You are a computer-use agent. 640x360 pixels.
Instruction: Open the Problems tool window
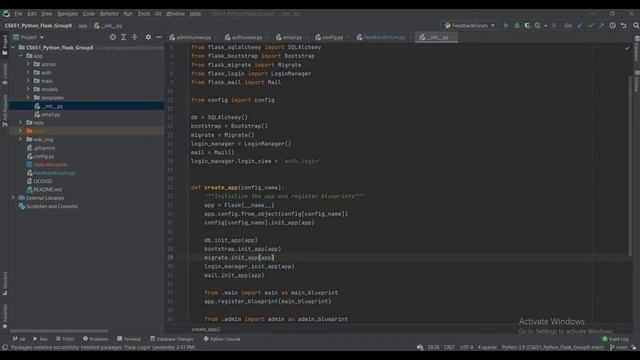pos(96,339)
